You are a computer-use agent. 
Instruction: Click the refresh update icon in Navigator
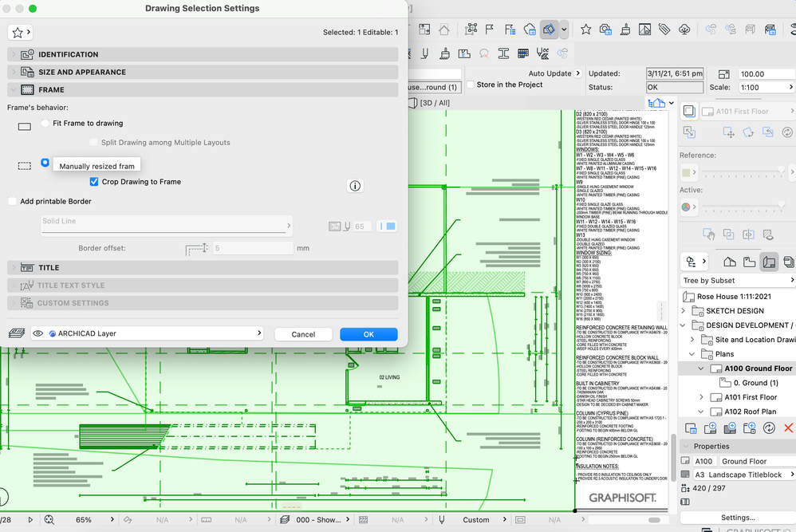(x=770, y=428)
